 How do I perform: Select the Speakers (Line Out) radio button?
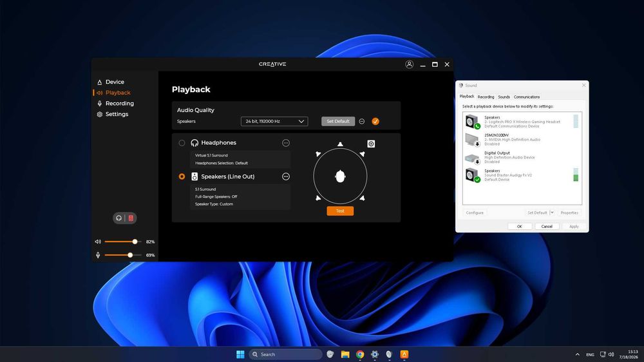pos(182,176)
